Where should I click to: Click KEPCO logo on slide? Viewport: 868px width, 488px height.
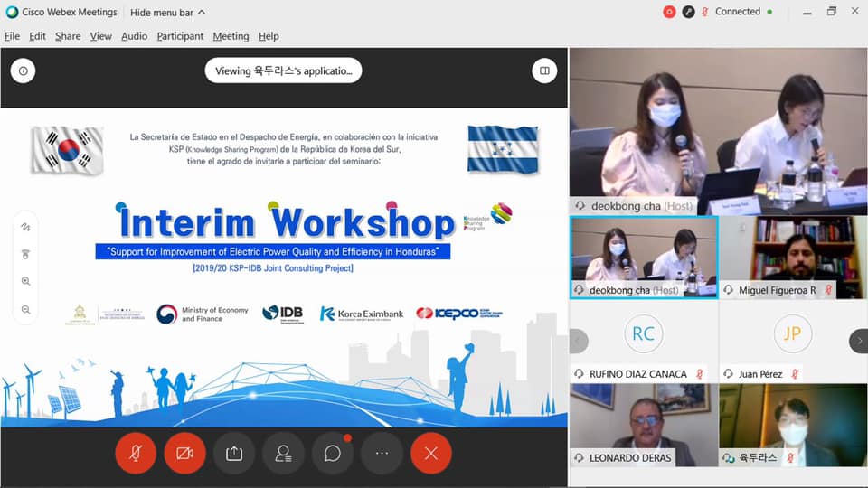(x=459, y=314)
